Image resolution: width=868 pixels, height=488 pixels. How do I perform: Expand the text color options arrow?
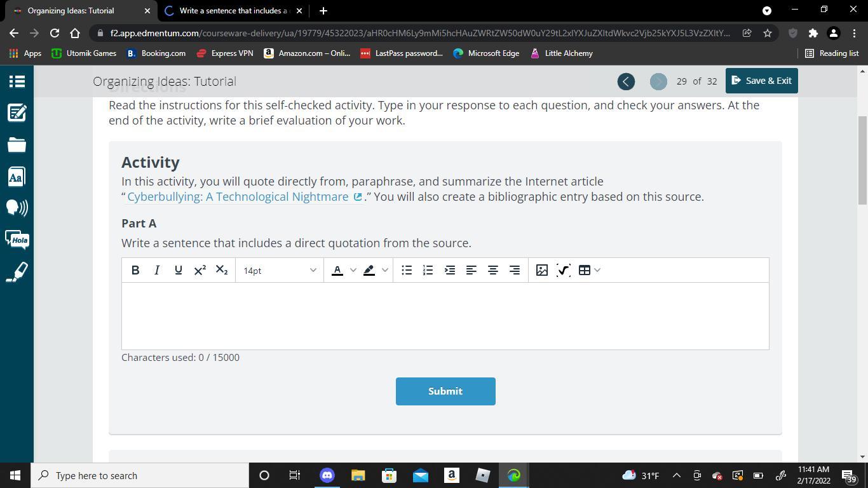pos(353,270)
